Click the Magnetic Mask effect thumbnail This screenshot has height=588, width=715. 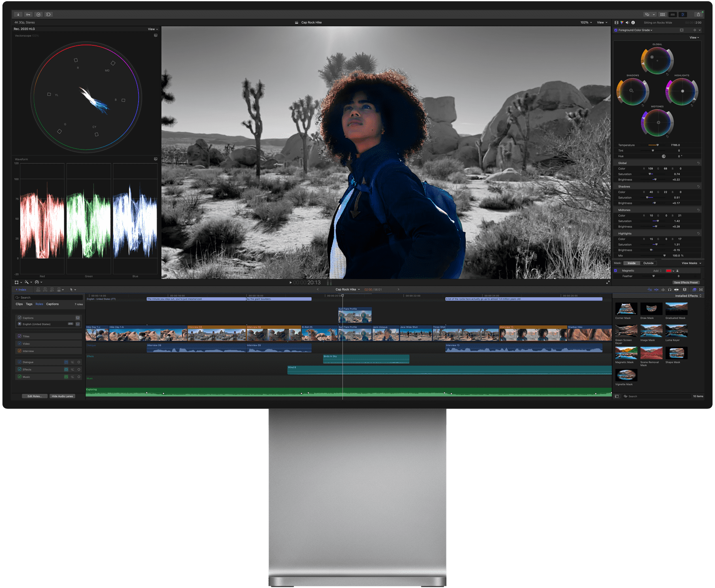tap(626, 353)
